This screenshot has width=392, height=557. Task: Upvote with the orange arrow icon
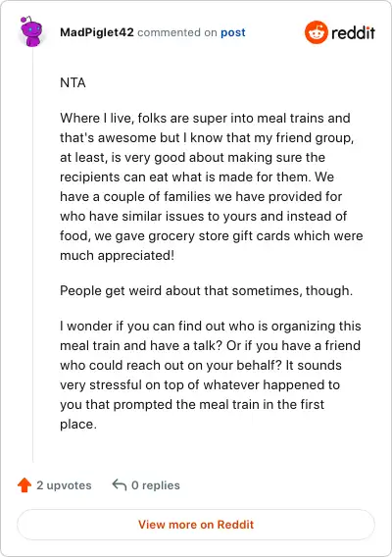24,484
